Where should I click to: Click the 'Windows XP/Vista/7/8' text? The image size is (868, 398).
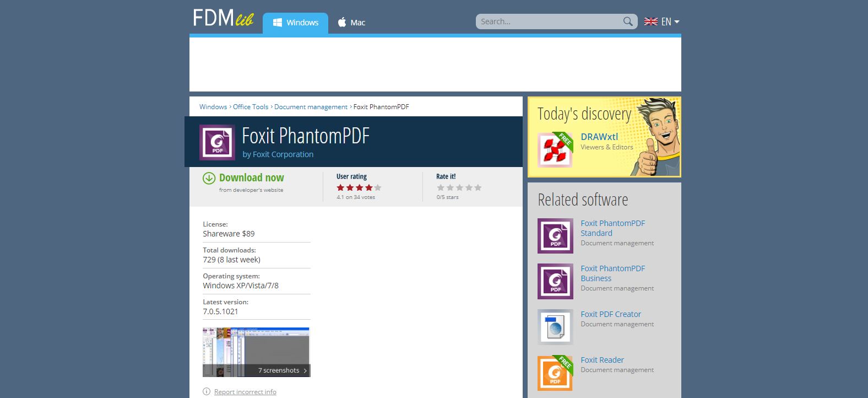[x=241, y=286]
